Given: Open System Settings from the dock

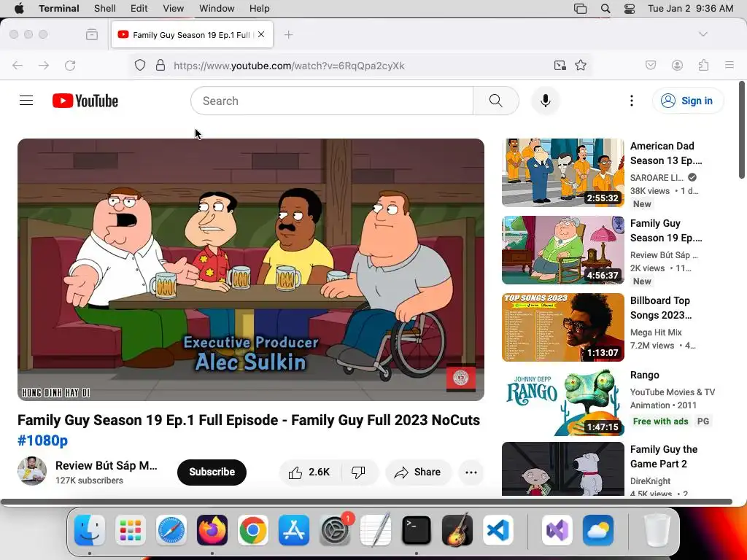Looking at the screenshot, I should point(335,530).
